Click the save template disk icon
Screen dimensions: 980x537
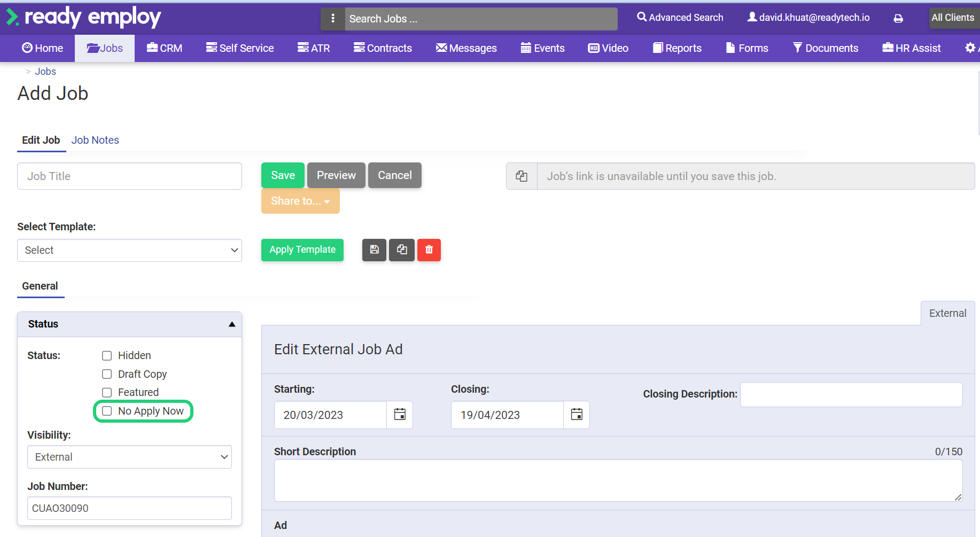[x=374, y=250]
